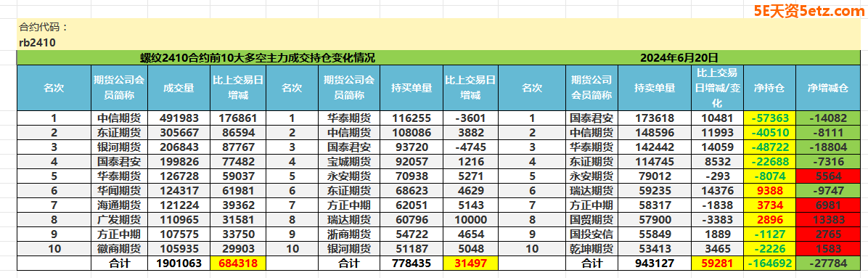
Task: Select 华泰期货 in the long positions ranking
Action: point(349,118)
